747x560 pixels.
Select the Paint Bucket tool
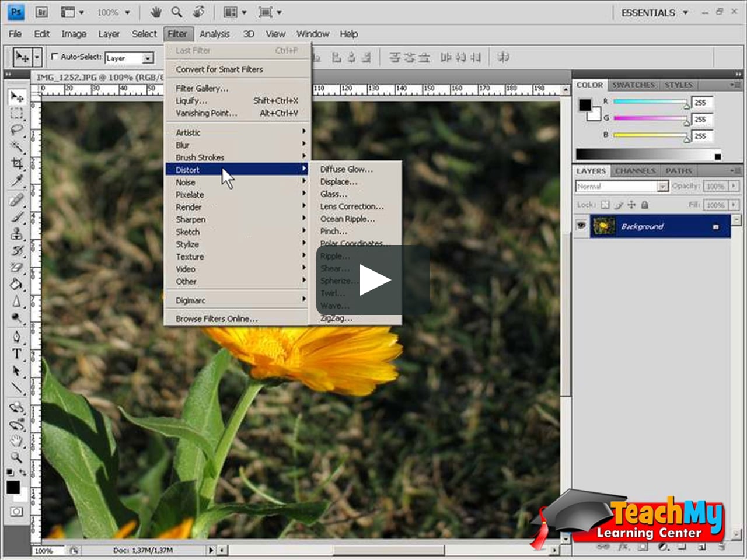pyautogui.click(x=16, y=285)
